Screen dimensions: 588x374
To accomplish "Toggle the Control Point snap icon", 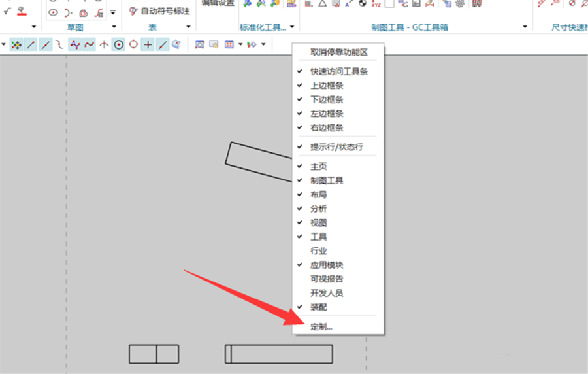I will pos(59,45).
